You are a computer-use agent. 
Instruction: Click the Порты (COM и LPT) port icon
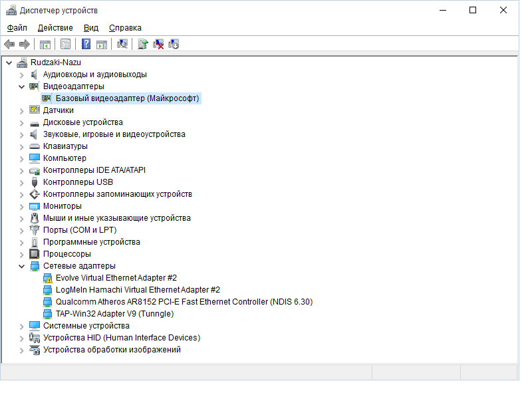(35, 230)
